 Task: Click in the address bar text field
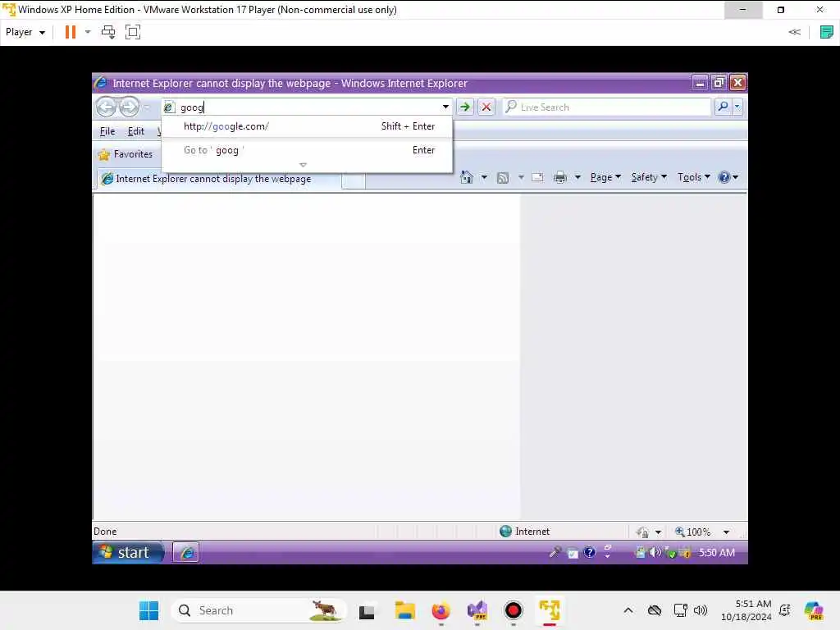point(308,107)
